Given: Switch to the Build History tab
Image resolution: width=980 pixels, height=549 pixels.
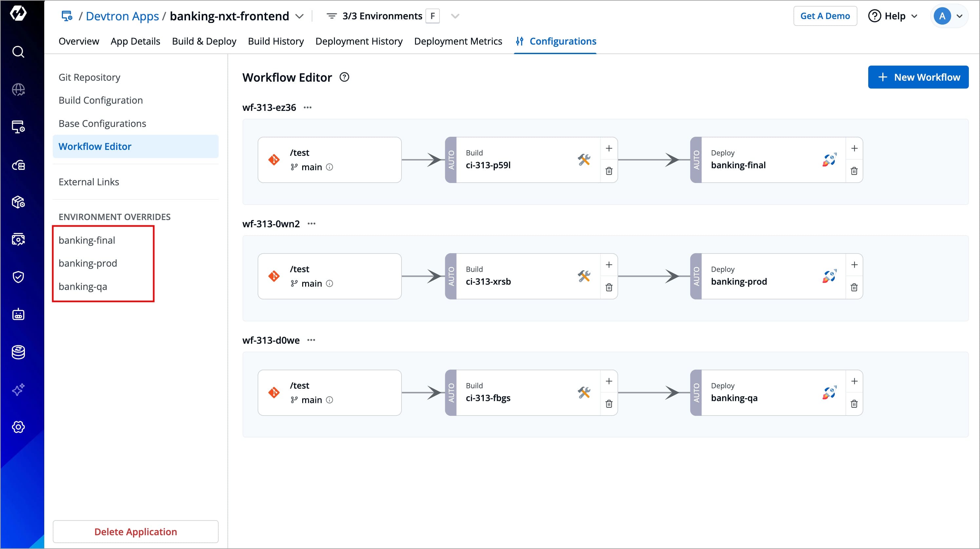Looking at the screenshot, I should pos(275,41).
